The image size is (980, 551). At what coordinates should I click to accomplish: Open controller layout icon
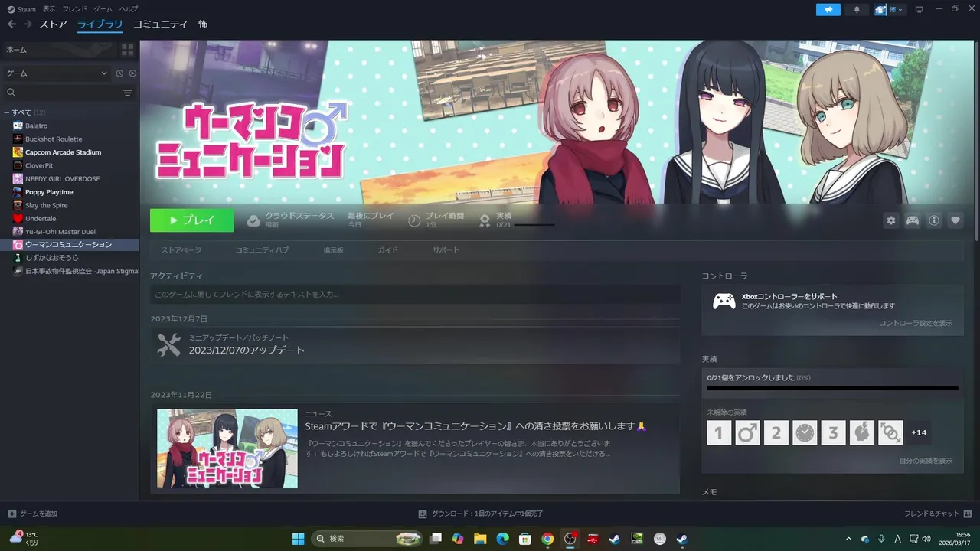coord(913,220)
